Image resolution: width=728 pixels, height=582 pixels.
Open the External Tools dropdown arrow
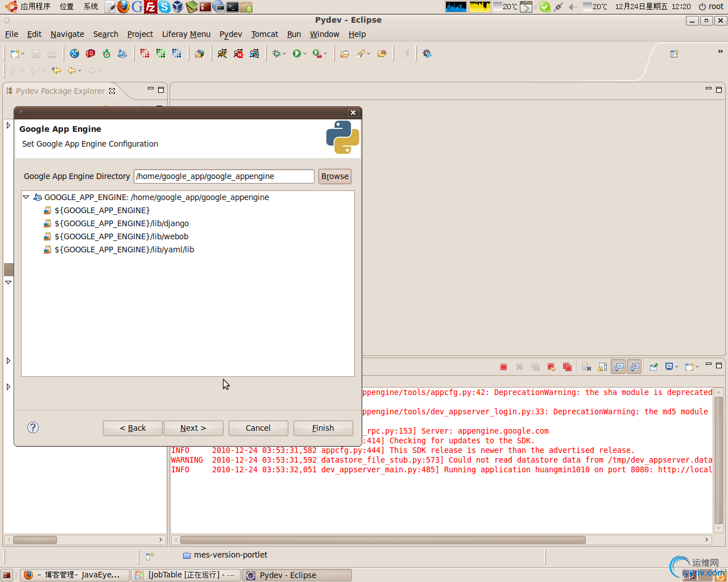tap(325, 54)
